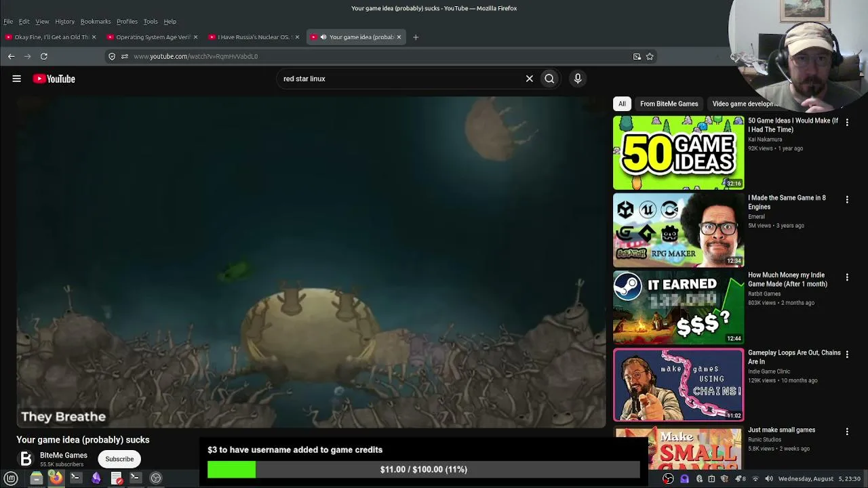The height and width of the screenshot is (488, 868).
Task: Open options menu for 'How Much Money' video
Action: coord(847,277)
